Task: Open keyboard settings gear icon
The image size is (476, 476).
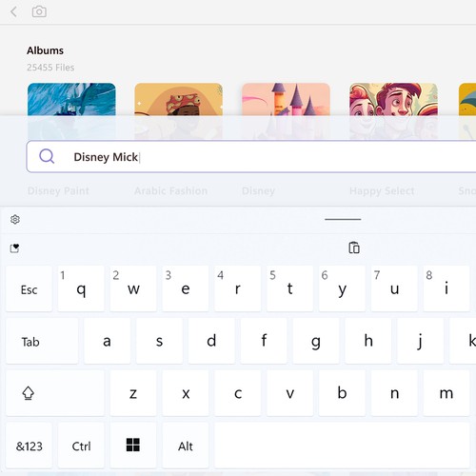Action: [15, 219]
